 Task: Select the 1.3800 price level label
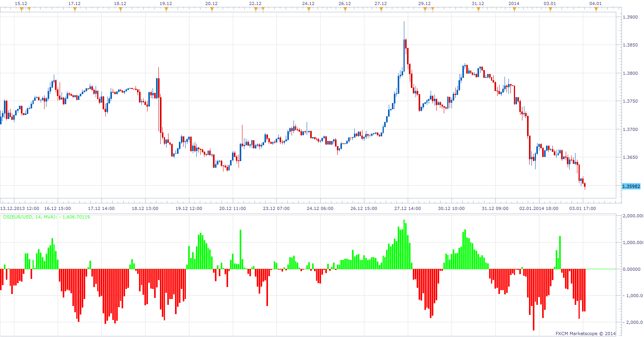(630, 73)
